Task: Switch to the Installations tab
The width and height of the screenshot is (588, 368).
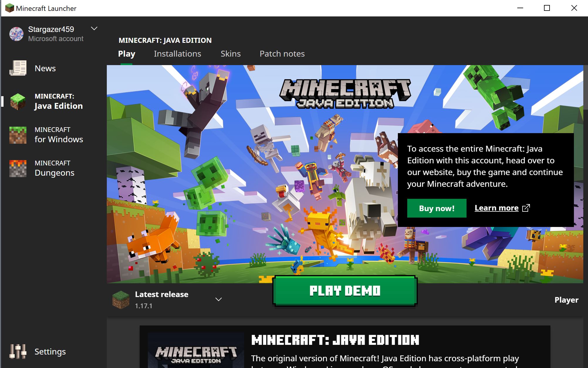Action: point(178,54)
